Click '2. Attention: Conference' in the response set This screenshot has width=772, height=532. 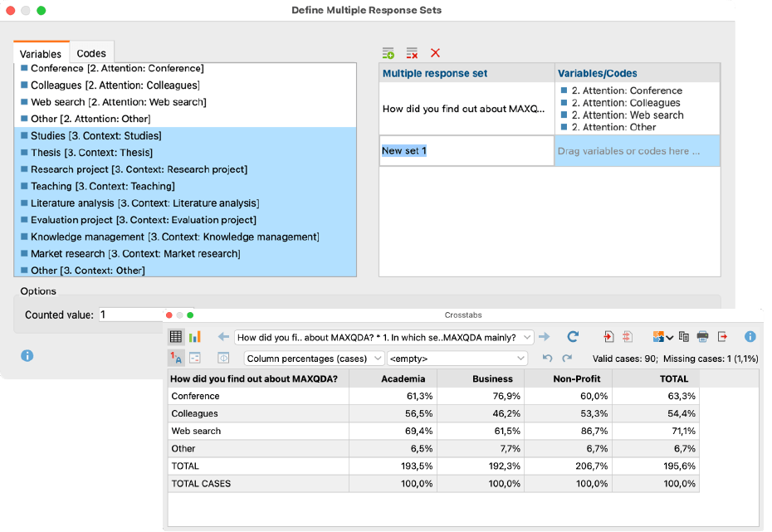point(627,90)
